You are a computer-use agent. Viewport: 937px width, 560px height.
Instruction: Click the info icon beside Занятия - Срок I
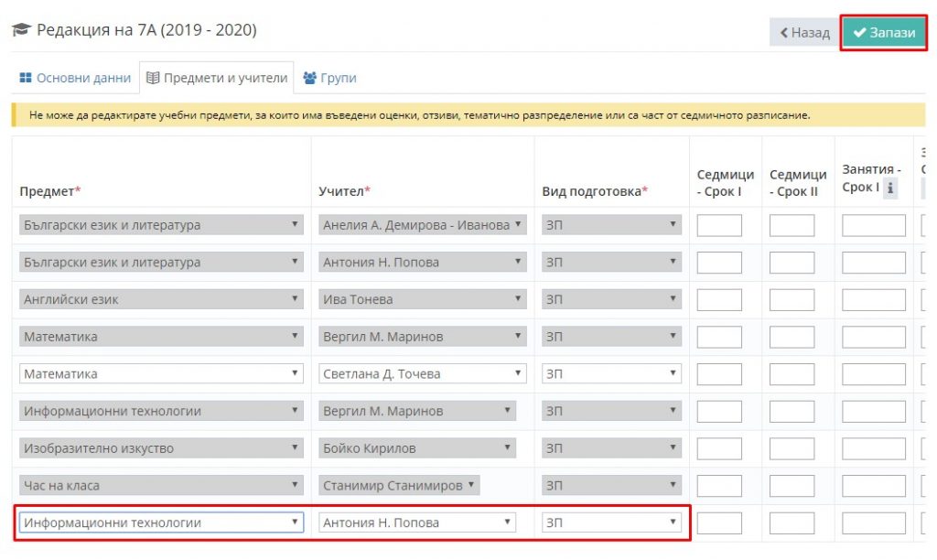[x=889, y=188]
